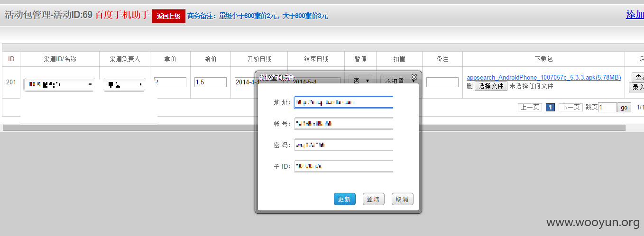The image size is (644, 236).
Task: Click the 删 link below the apk
Action: click(x=469, y=86)
